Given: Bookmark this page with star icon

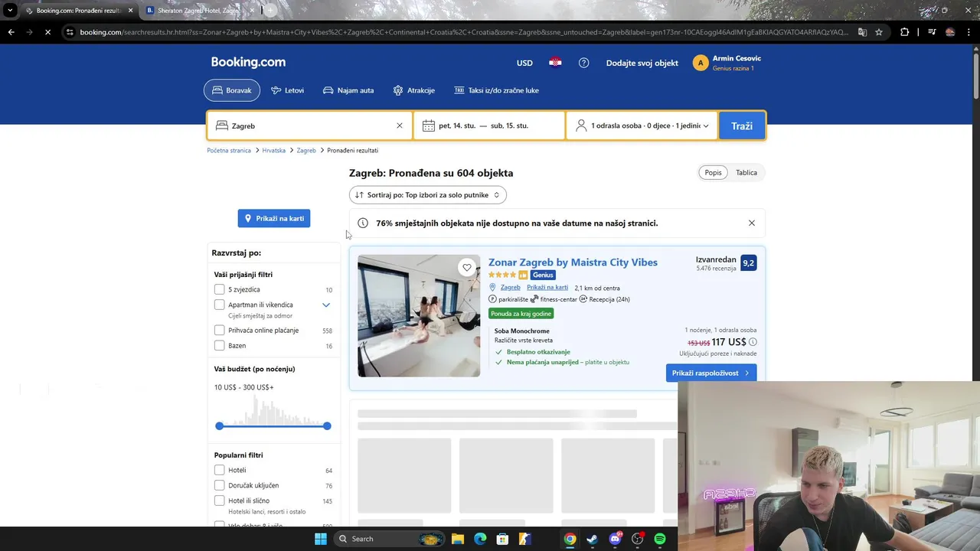Looking at the screenshot, I should (x=879, y=32).
